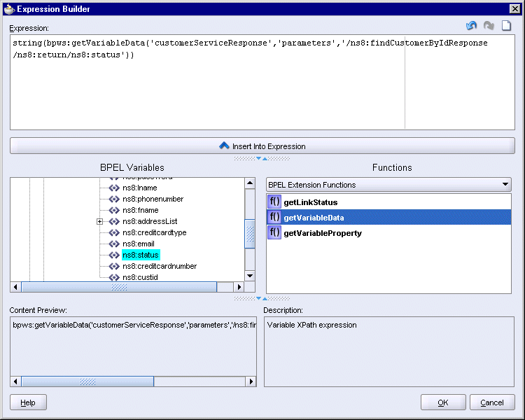Click right arrow of BPEL Variables horizontal scrollbar
This screenshot has height=420, width=525.
239,287
